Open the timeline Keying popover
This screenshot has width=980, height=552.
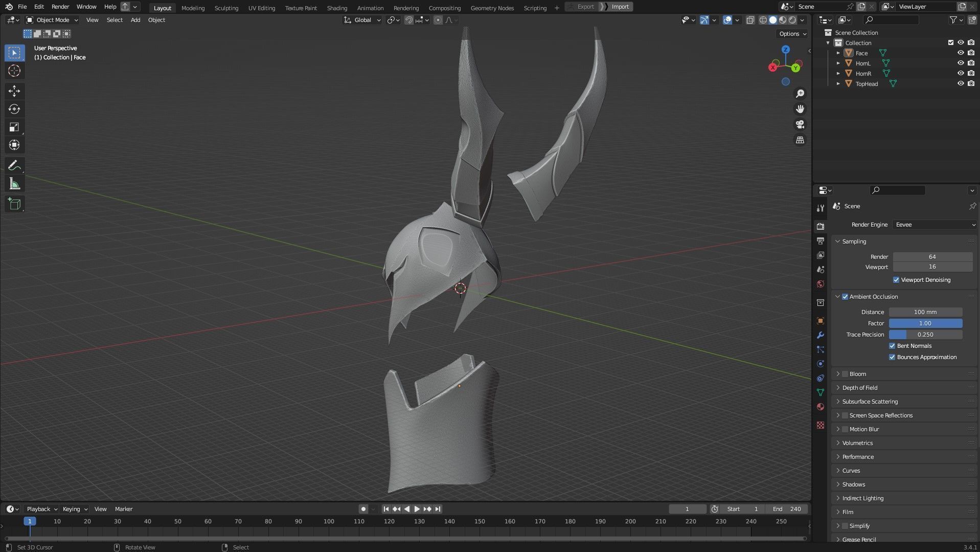click(75, 509)
